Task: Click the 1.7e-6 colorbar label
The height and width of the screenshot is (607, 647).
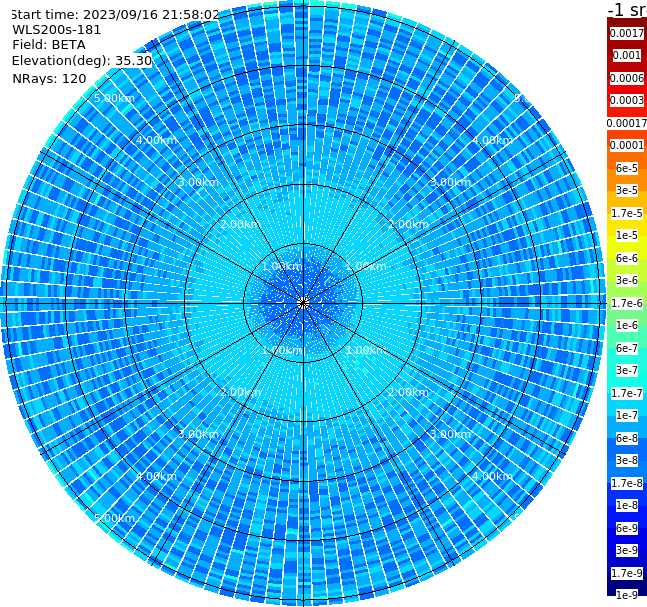Action: [x=627, y=303]
